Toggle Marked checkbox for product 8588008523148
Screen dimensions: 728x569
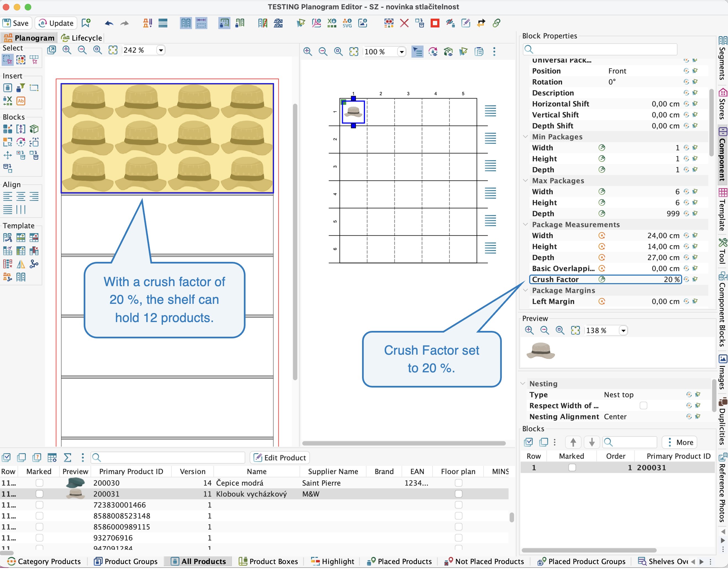(x=39, y=516)
